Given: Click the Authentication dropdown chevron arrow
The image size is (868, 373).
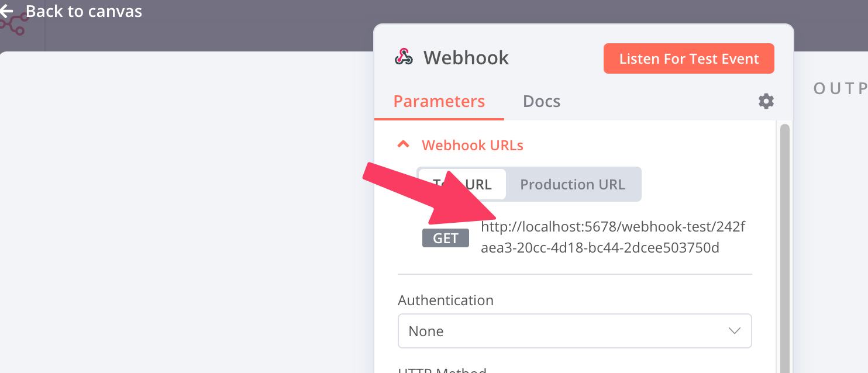Looking at the screenshot, I should (x=735, y=331).
